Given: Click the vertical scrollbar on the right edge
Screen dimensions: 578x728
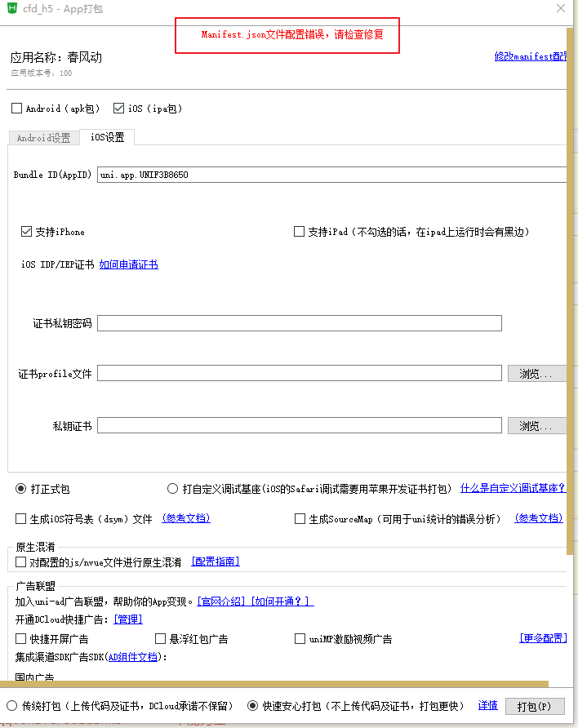Looking at the screenshot, I should pos(570,291).
